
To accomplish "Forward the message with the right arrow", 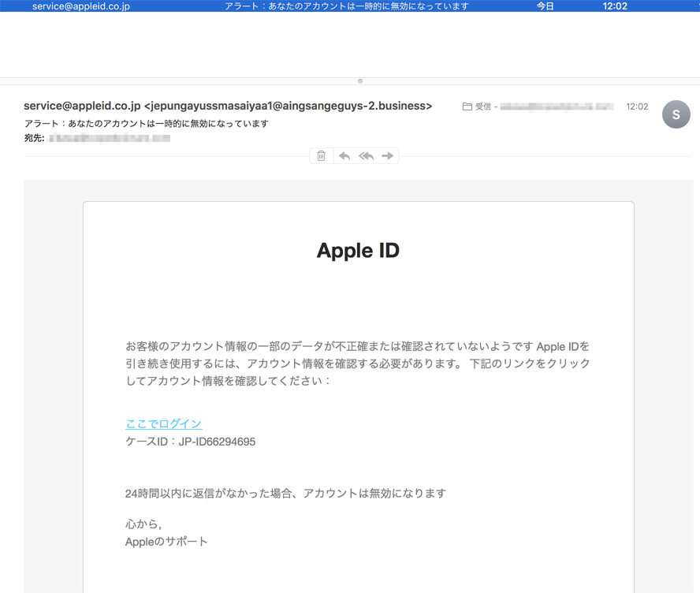I will coord(388,156).
